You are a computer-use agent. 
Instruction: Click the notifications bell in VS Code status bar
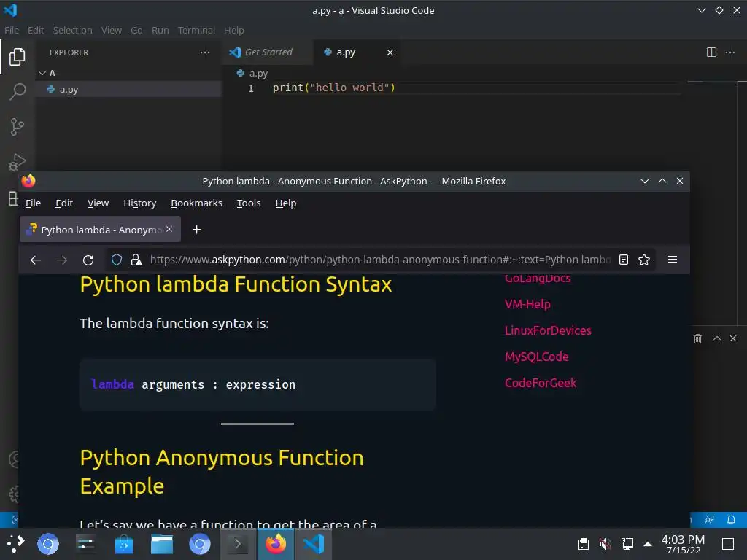pos(731,519)
